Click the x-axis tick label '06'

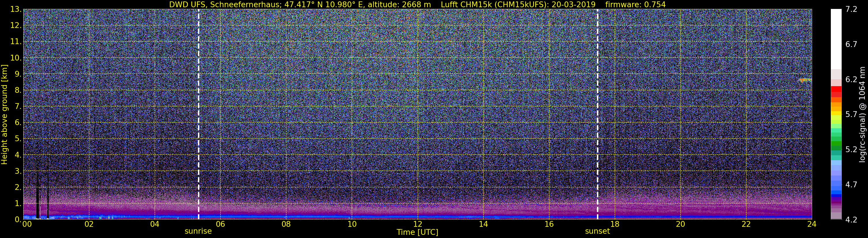pyautogui.click(x=220, y=224)
